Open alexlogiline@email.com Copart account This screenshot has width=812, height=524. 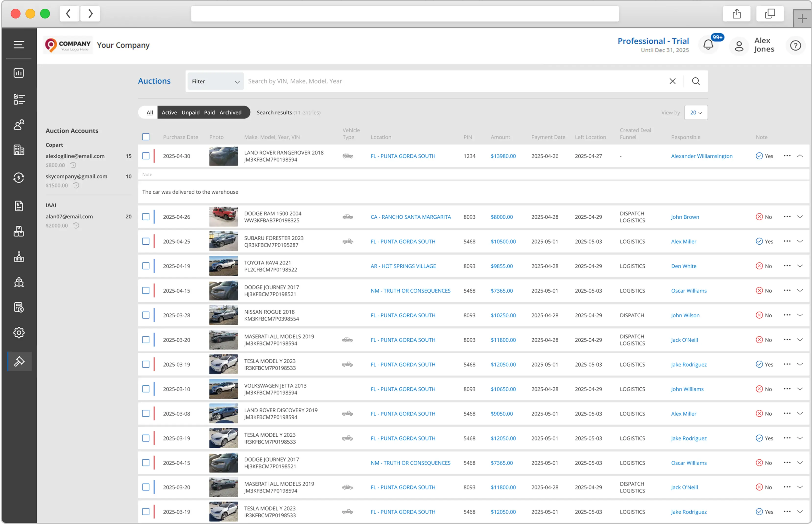click(75, 156)
